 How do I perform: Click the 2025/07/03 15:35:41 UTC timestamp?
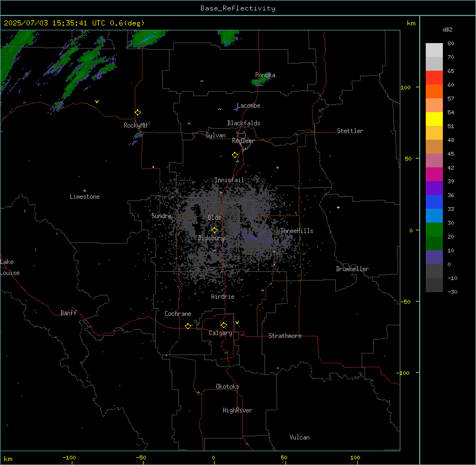pos(55,23)
